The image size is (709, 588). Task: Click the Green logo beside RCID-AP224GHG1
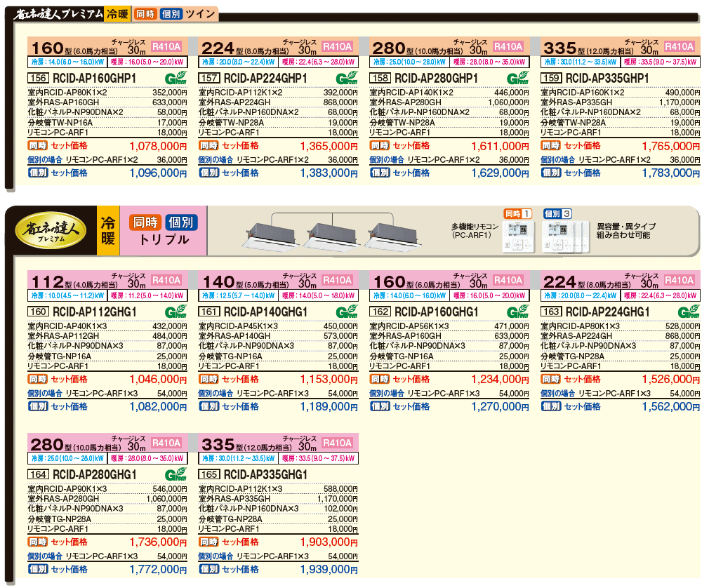[x=689, y=312]
